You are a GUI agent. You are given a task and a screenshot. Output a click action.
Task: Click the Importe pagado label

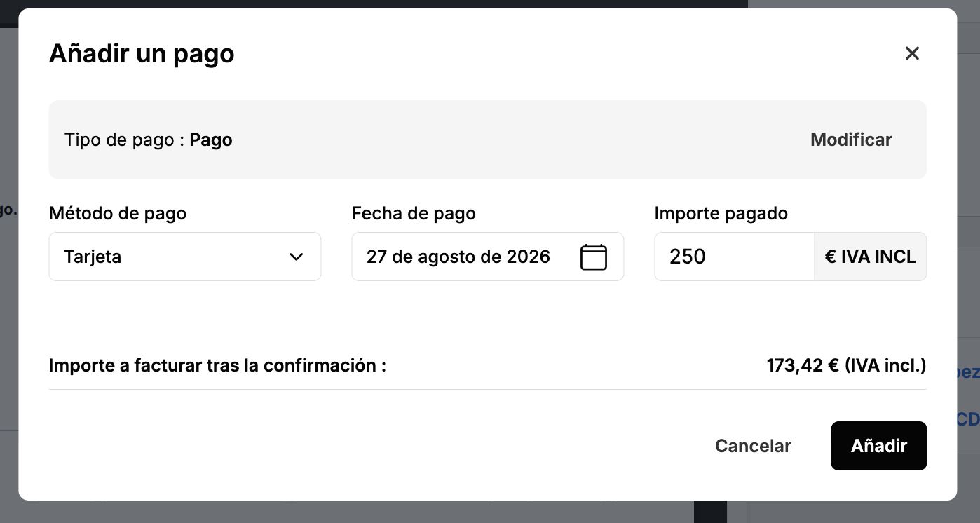(x=721, y=214)
